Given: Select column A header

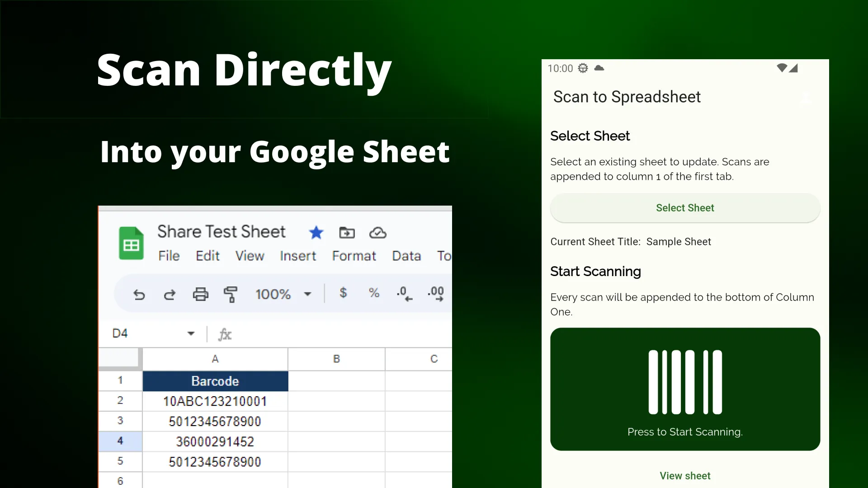Looking at the screenshot, I should (215, 359).
